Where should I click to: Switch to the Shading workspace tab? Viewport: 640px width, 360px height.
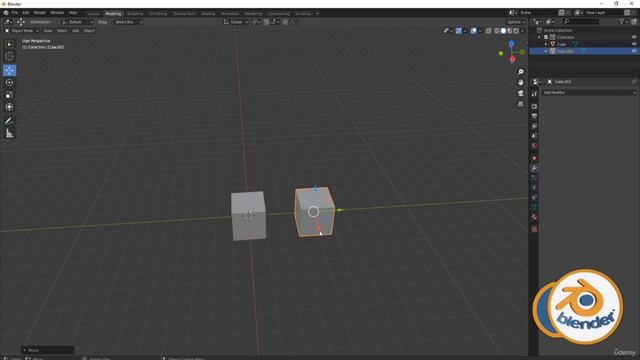click(x=208, y=13)
